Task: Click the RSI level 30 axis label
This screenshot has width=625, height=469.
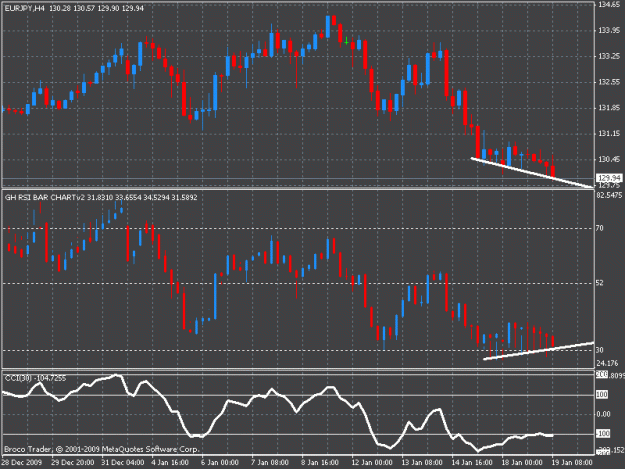Action: [600, 350]
